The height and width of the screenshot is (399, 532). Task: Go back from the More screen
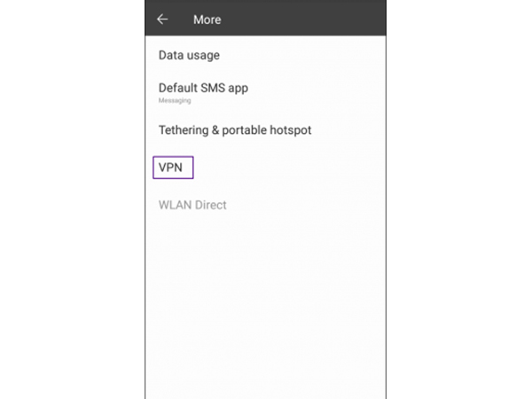pyautogui.click(x=162, y=20)
